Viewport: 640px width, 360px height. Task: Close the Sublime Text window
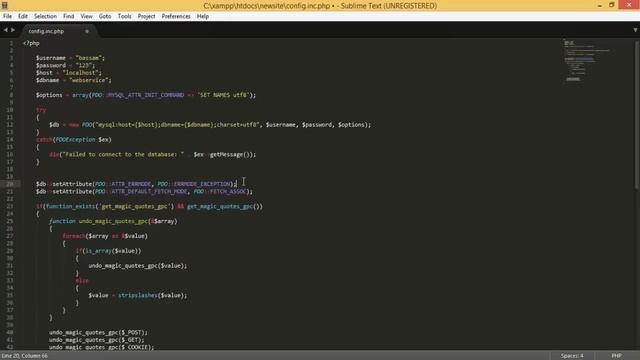629,5
